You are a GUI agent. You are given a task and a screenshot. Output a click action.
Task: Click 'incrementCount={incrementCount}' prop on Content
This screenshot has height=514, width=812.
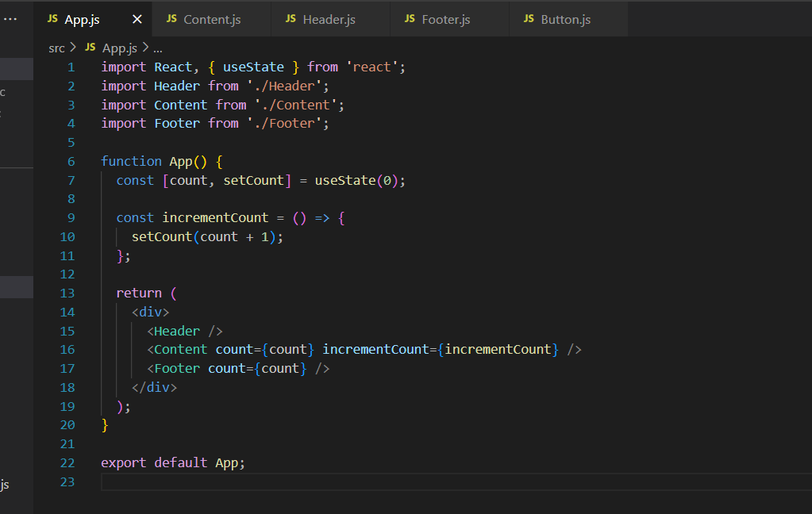pyautogui.click(x=441, y=350)
